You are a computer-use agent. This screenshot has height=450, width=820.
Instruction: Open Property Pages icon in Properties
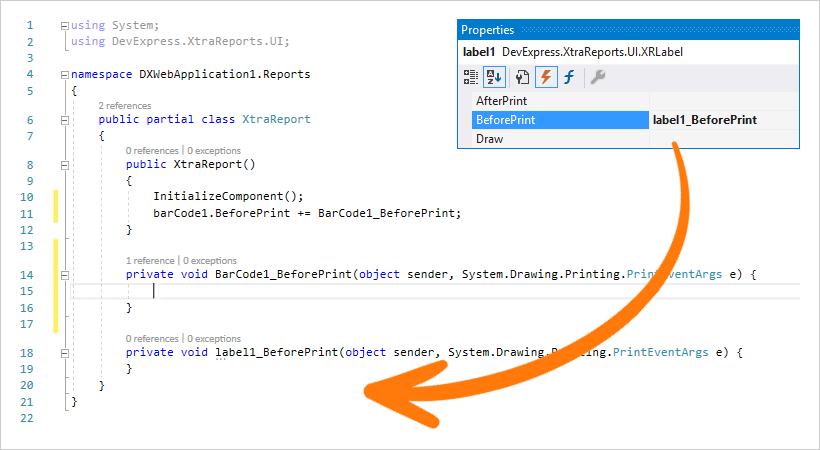[522, 77]
